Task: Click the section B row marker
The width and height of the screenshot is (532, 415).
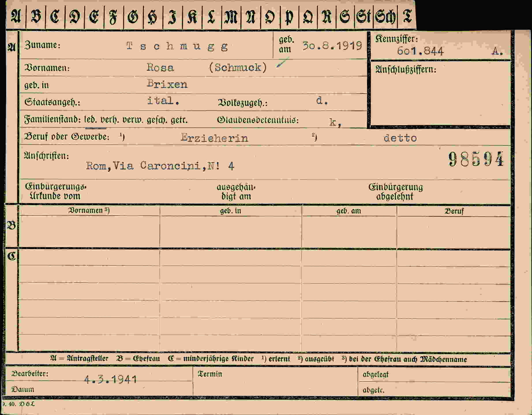Action: pyautogui.click(x=11, y=225)
